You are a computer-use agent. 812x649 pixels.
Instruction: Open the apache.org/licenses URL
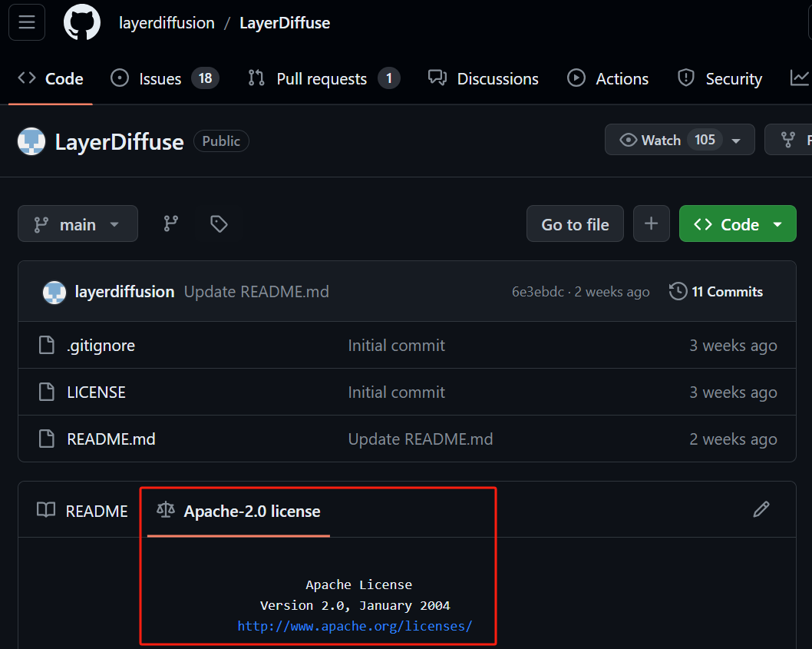point(355,626)
